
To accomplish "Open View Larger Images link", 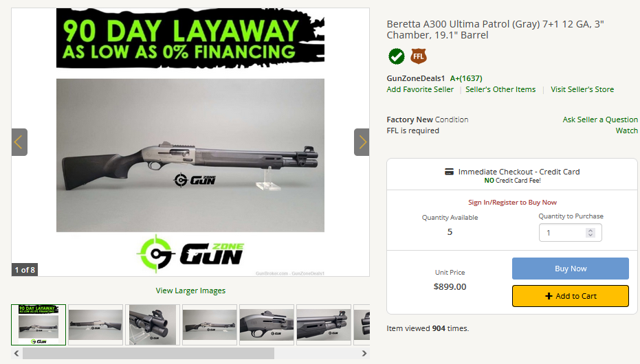I will click(x=190, y=291).
